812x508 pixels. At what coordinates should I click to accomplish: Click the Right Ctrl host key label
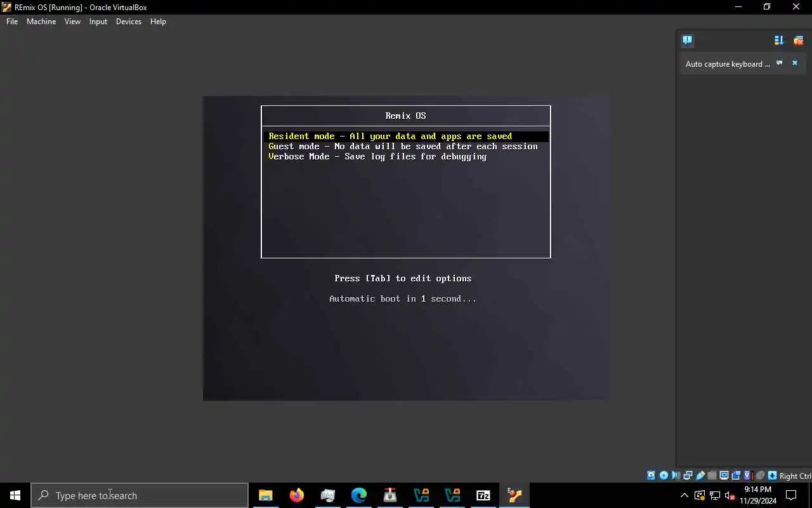796,476
